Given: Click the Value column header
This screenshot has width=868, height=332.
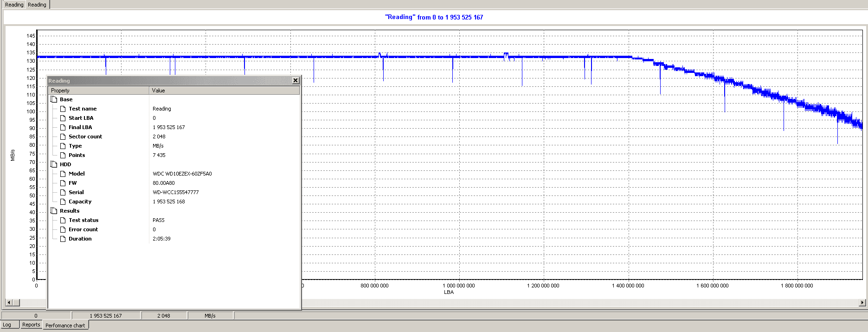Looking at the screenshot, I should (225, 91).
